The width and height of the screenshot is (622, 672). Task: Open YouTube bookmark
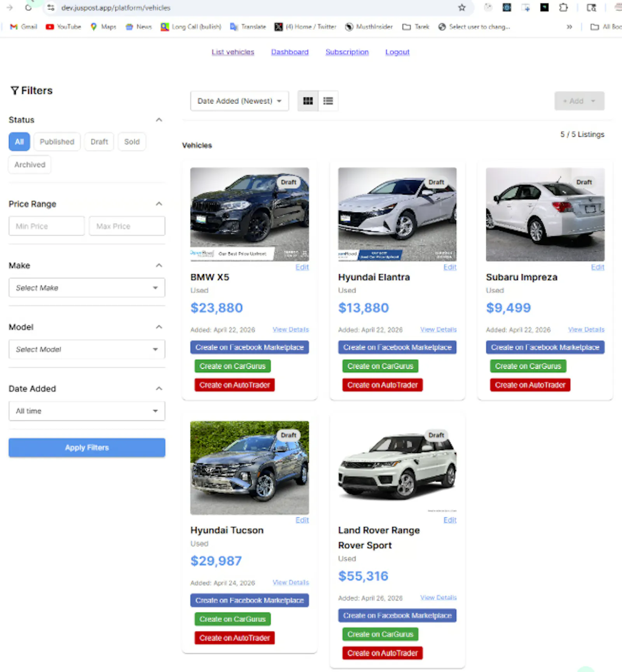coord(63,27)
